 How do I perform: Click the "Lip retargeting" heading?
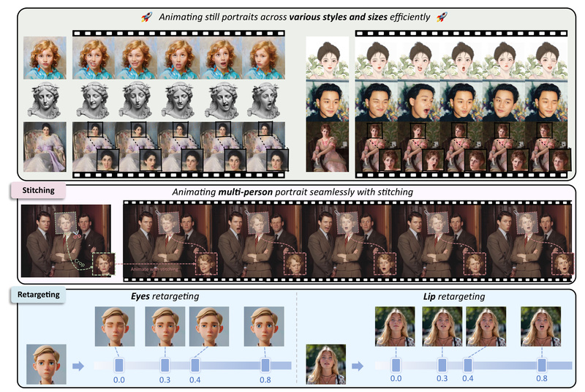(x=454, y=296)
